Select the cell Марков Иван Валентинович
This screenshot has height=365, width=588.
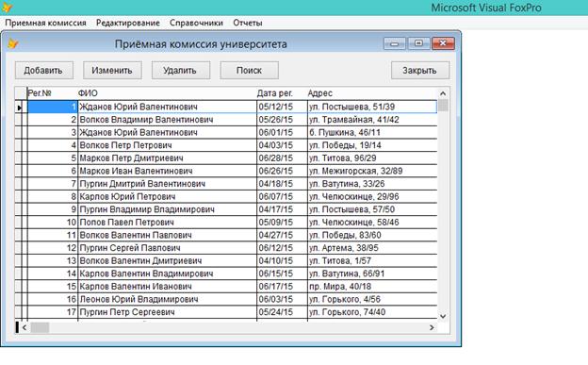pyautogui.click(x=167, y=171)
